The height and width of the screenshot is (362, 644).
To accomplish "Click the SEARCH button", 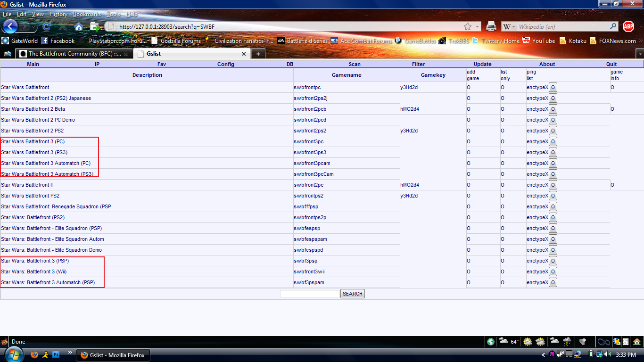I will click(x=353, y=294).
